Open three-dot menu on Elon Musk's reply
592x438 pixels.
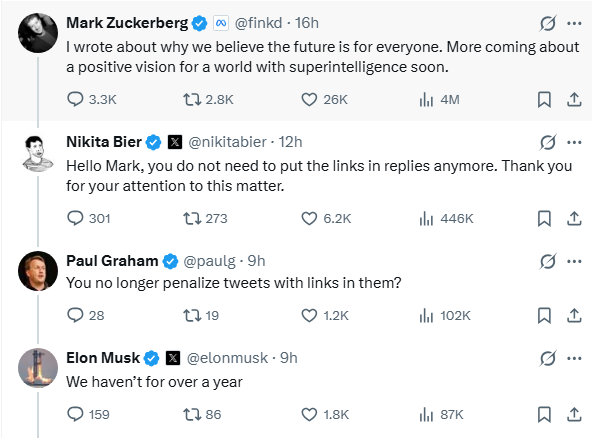tap(574, 358)
